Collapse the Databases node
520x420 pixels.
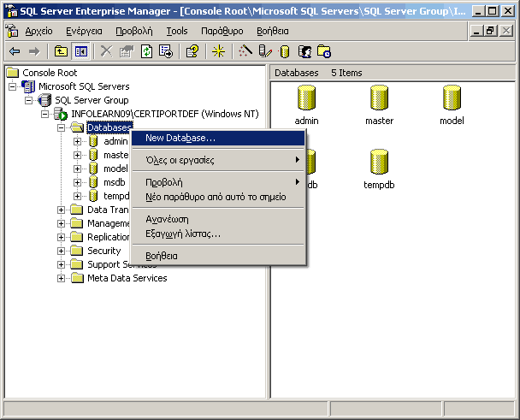coord(61,127)
